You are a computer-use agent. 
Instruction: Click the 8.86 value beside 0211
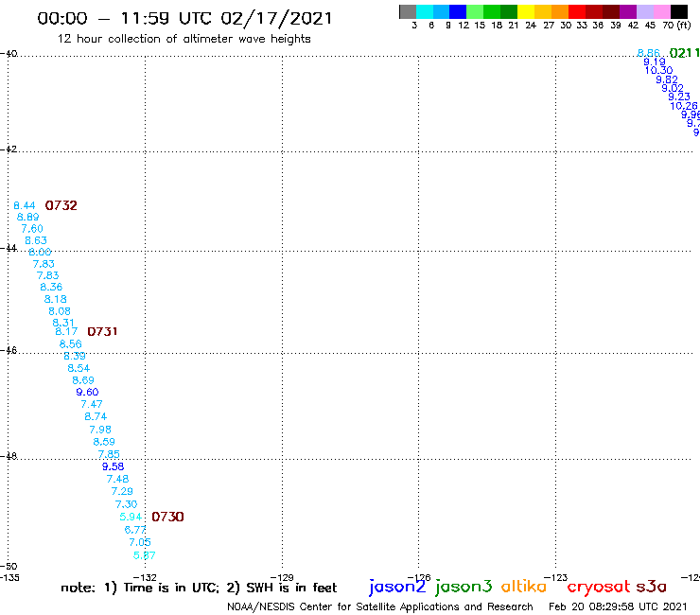click(x=648, y=53)
